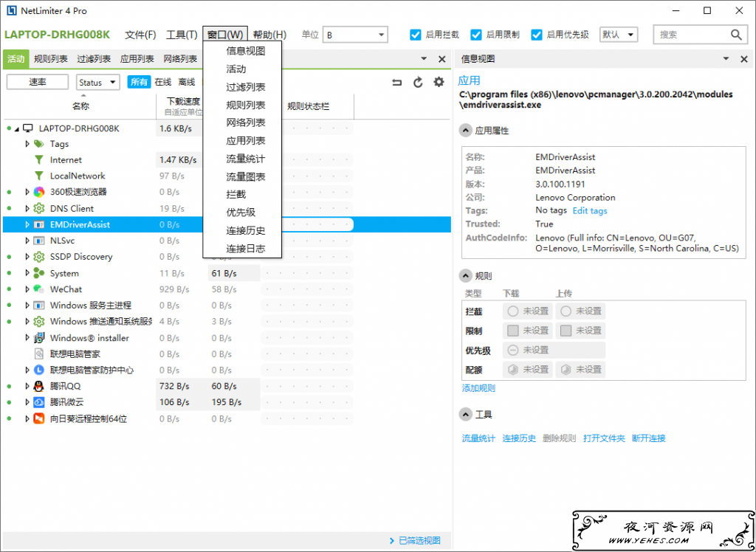The width and height of the screenshot is (756, 552).
Task: Toggle the 优先级 rule setting
Action: click(x=554, y=350)
